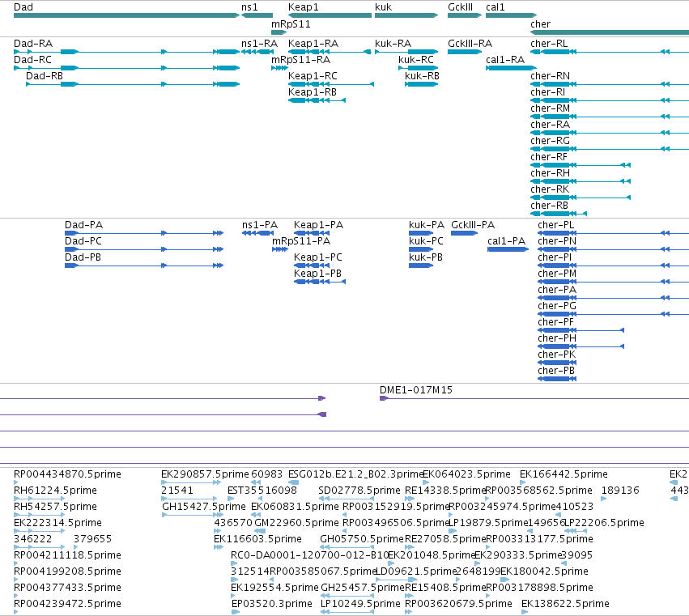
Task: Click the Keap1 gene label in top track
Action: coord(303,7)
